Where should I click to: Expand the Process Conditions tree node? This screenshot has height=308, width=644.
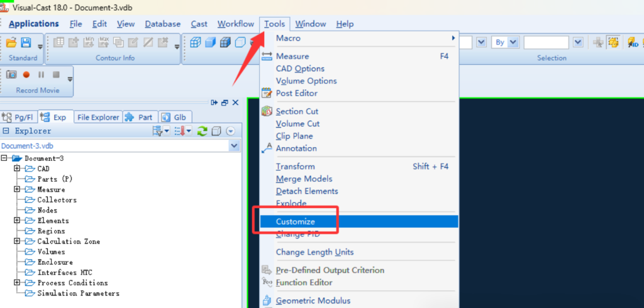[x=17, y=283]
